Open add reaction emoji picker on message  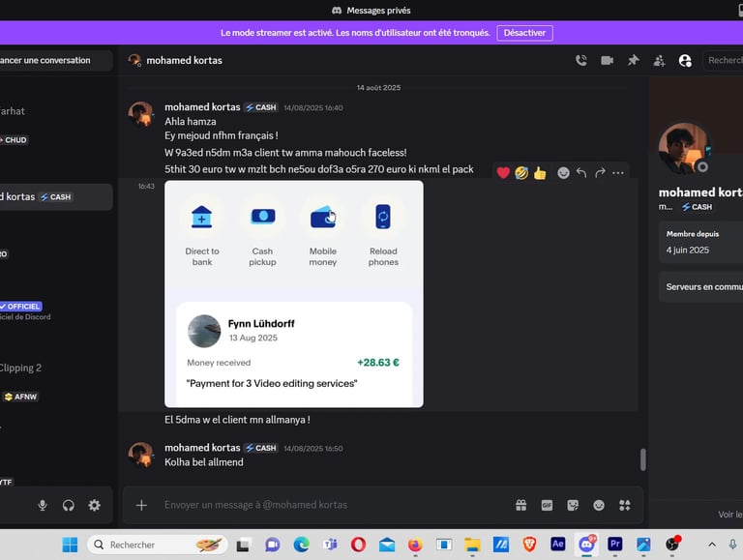[563, 173]
